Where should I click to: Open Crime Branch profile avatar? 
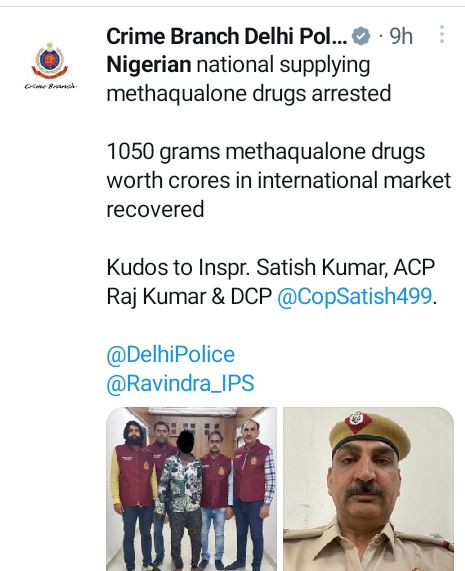[x=50, y=66]
